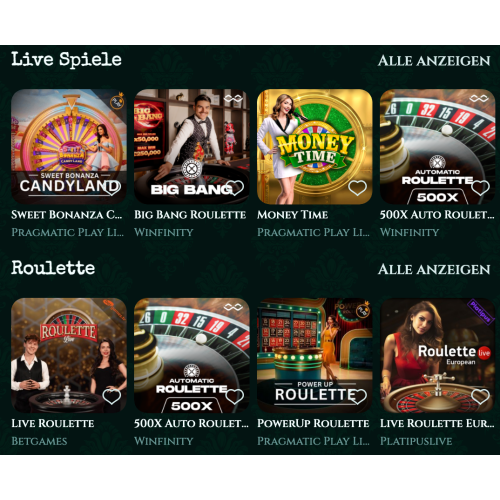Open Sweet Bonanza Candyland thumbnail

pyautogui.click(x=69, y=147)
